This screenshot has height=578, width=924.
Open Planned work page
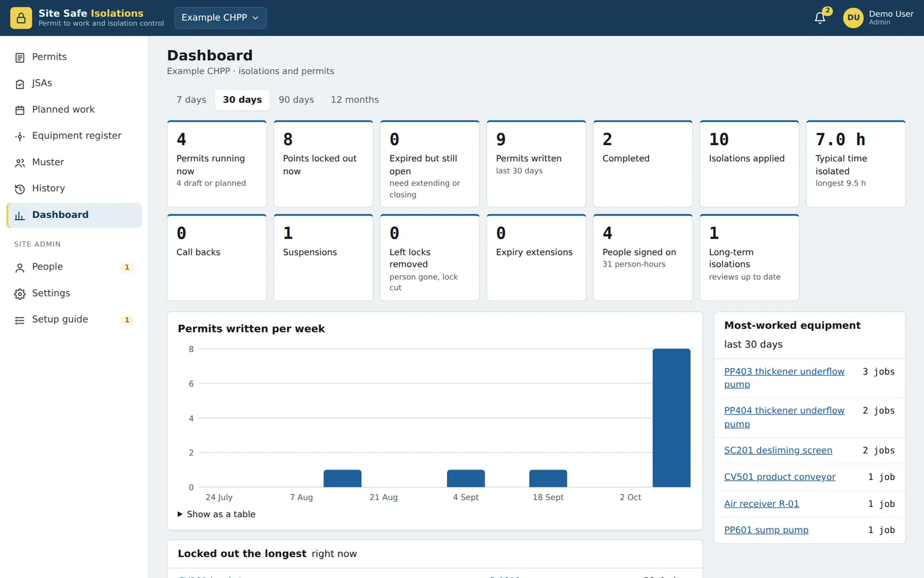pyautogui.click(x=74, y=109)
